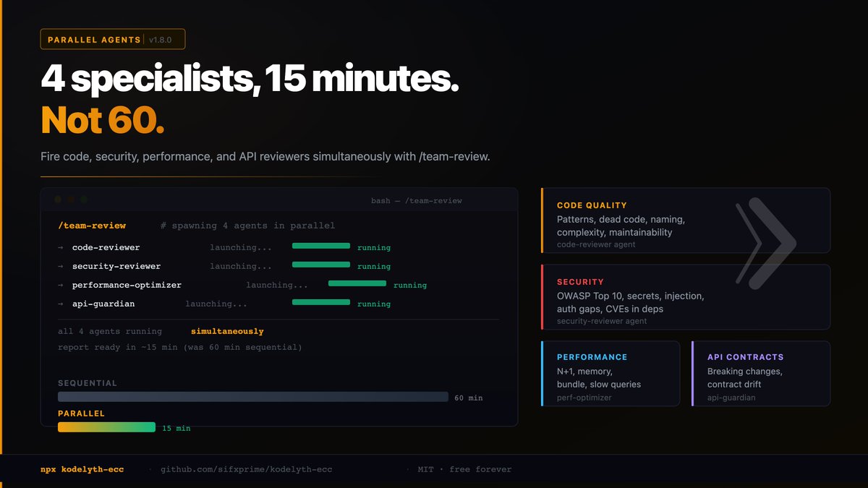Click the arrow before security-reviewer
The image size is (868, 488).
pos(61,266)
